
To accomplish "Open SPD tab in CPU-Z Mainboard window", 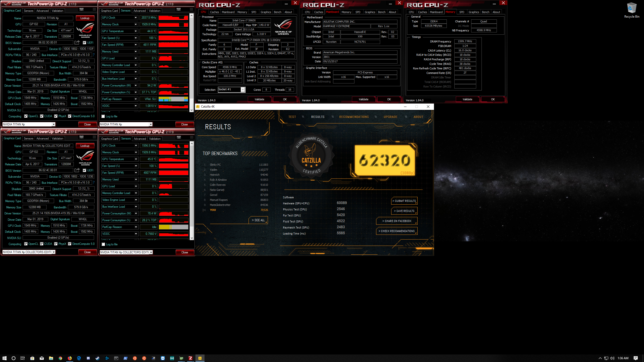I will pyautogui.click(x=358, y=12).
